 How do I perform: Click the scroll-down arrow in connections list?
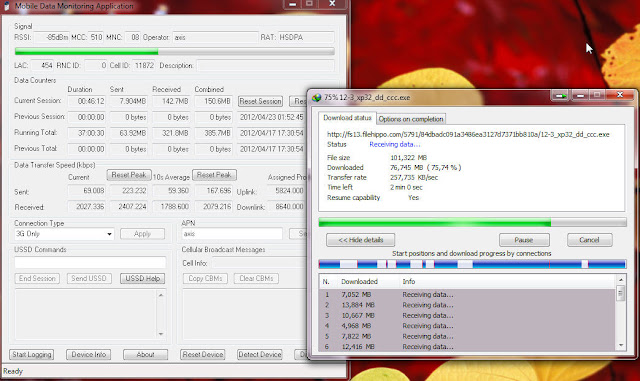621,345
